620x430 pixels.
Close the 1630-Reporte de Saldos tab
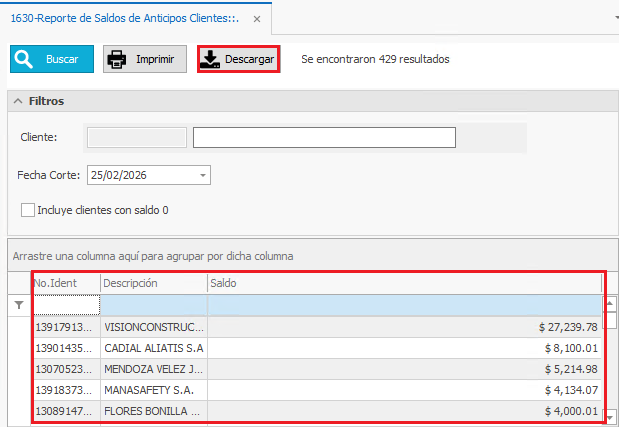click(x=258, y=18)
